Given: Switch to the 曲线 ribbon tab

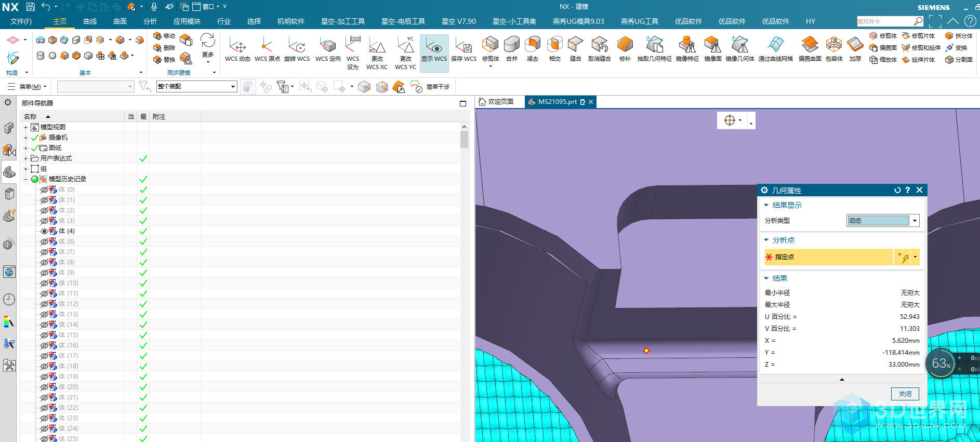Looking at the screenshot, I should 90,21.
